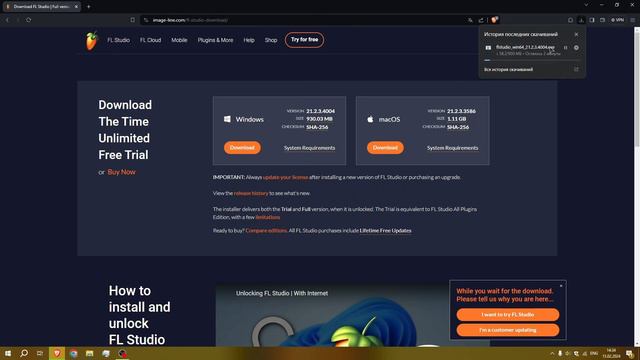Go back with browser back arrow
This screenshot has height=360, width=640.
pos(7,20)
